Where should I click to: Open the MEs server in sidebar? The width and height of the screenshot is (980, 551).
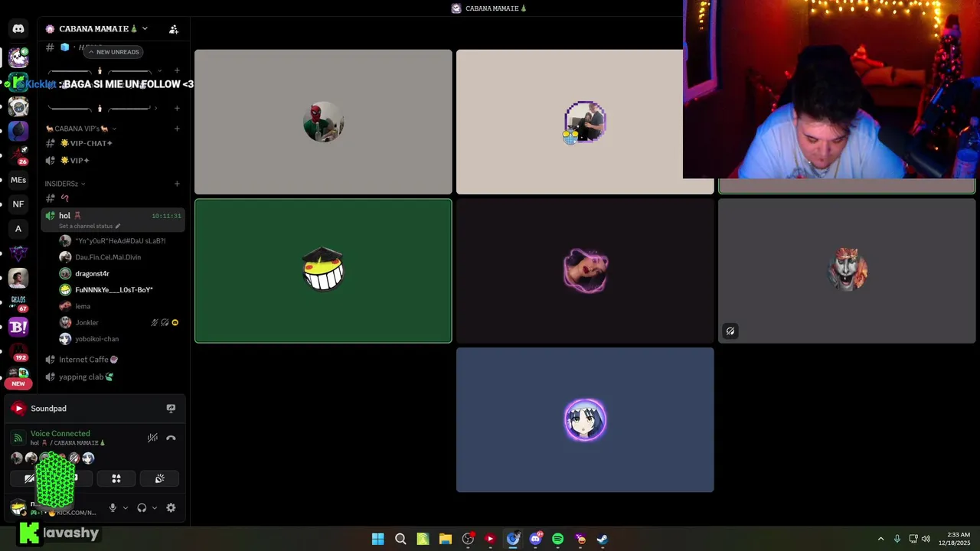coord(18,181)
